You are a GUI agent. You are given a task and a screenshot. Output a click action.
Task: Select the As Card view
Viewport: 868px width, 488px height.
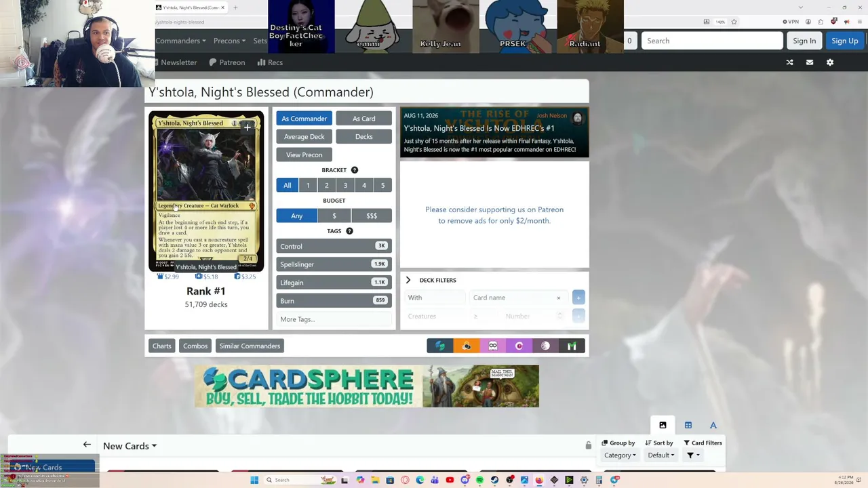click(363, 119)
